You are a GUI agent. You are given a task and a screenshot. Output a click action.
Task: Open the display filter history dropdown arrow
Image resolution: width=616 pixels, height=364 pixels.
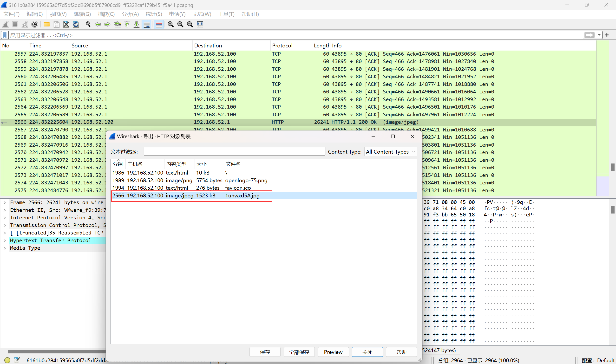point(599,35)
